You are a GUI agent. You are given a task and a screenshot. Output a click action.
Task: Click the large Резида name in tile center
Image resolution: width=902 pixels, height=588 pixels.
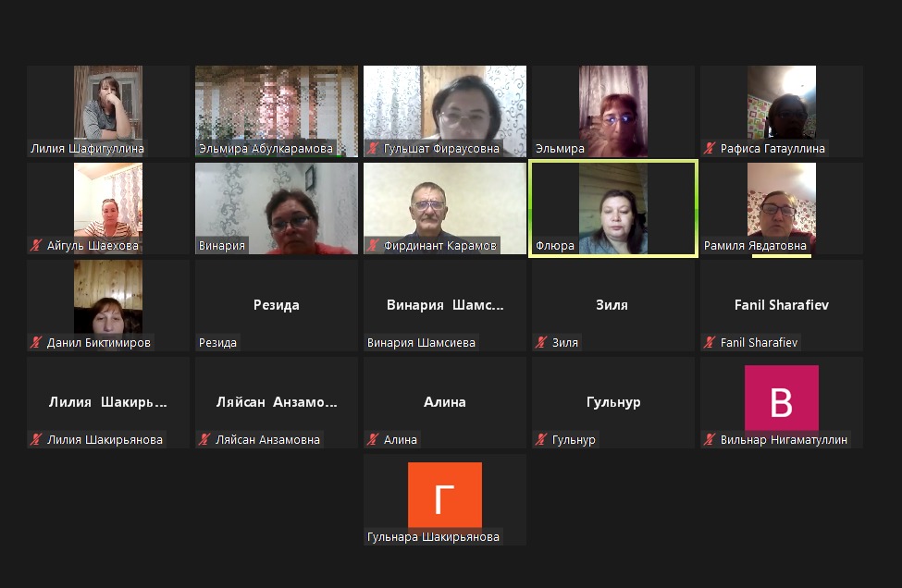point(276,305)
